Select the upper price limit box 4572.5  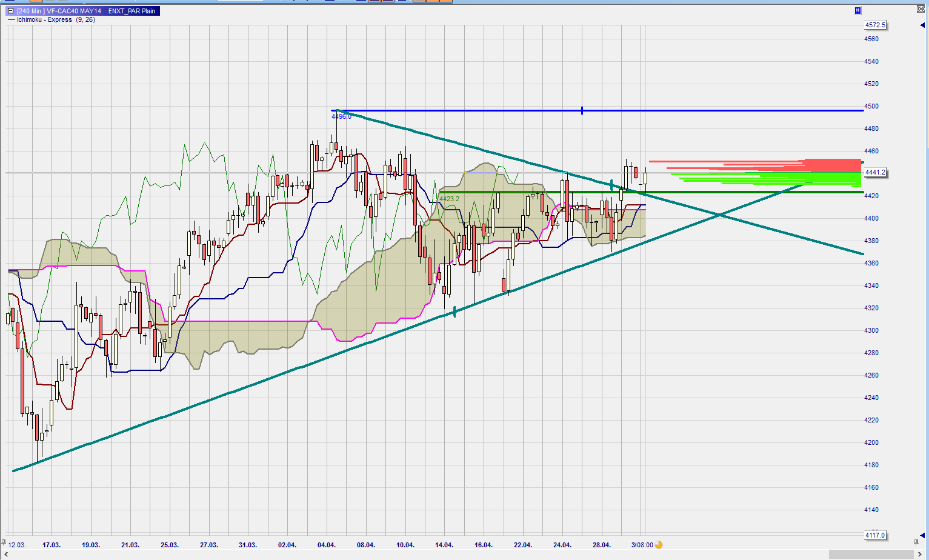[875, 25]
